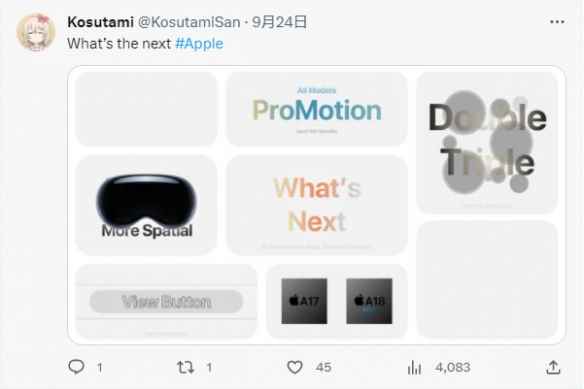Click the Double Triple tile
584x389 pixels.
coord(487,143)
